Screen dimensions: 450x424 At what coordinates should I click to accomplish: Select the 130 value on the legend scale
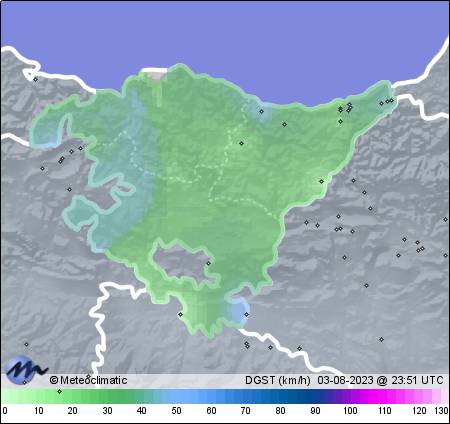(441, 411)
